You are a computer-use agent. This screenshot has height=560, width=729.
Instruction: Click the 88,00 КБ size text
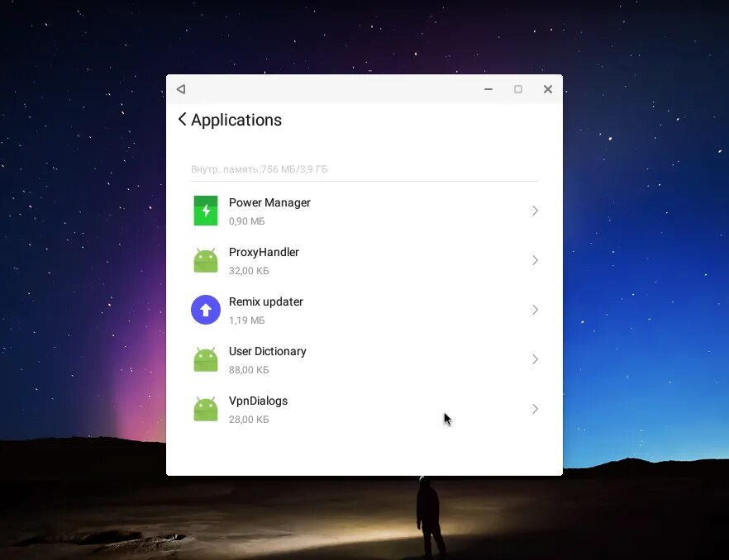[249, 370]
